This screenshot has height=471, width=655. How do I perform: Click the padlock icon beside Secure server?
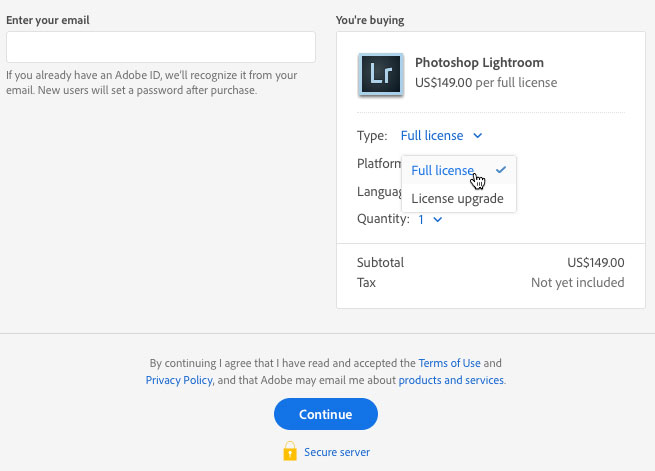point(290,452)
